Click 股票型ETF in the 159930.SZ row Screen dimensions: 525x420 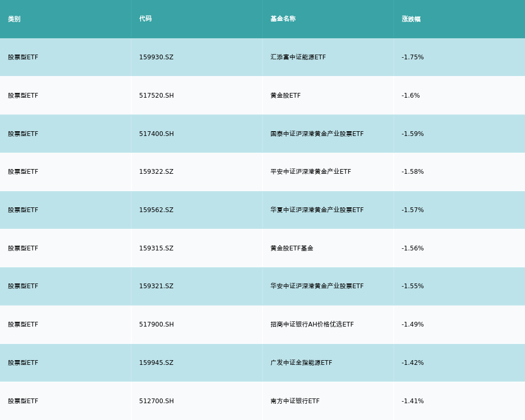[23, 57]
